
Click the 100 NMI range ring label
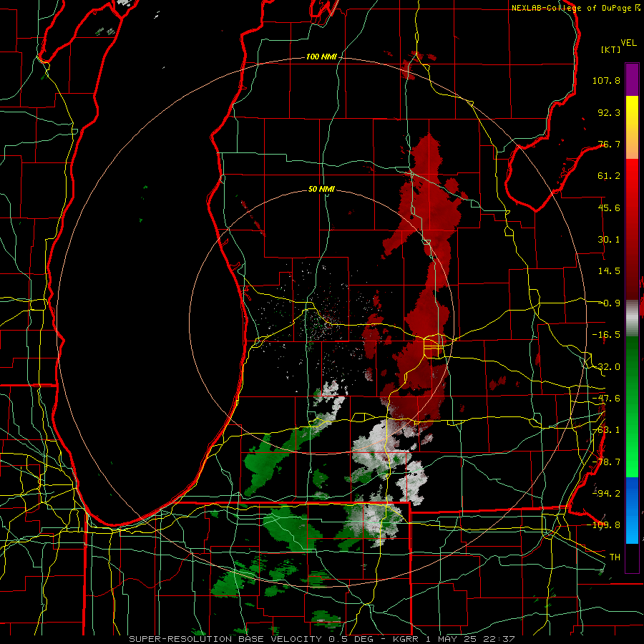[321, 57]
